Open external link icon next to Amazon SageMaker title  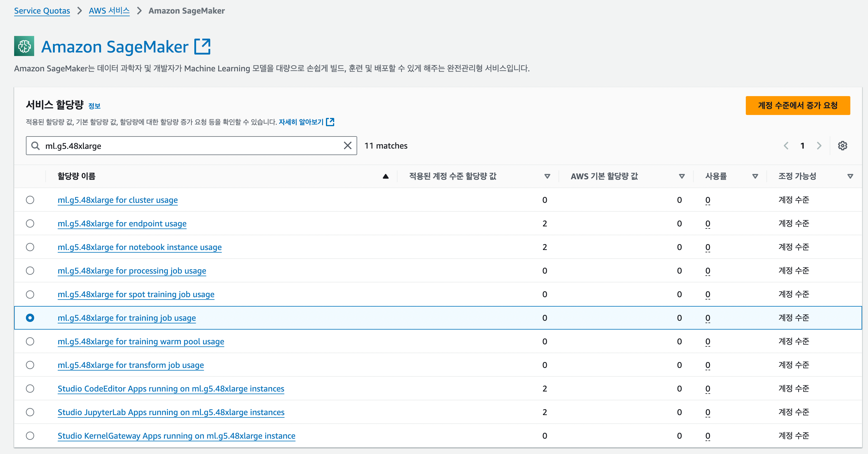(x=202, y=46)
